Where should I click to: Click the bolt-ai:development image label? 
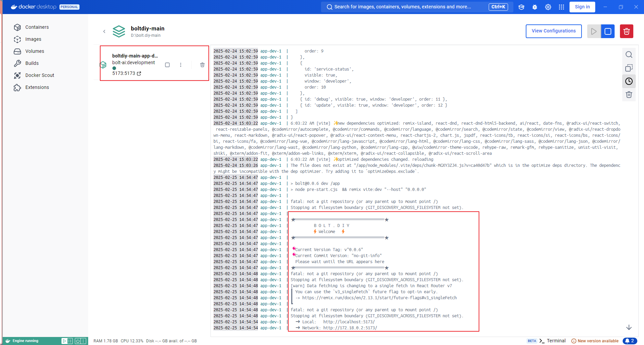[133, 63]
